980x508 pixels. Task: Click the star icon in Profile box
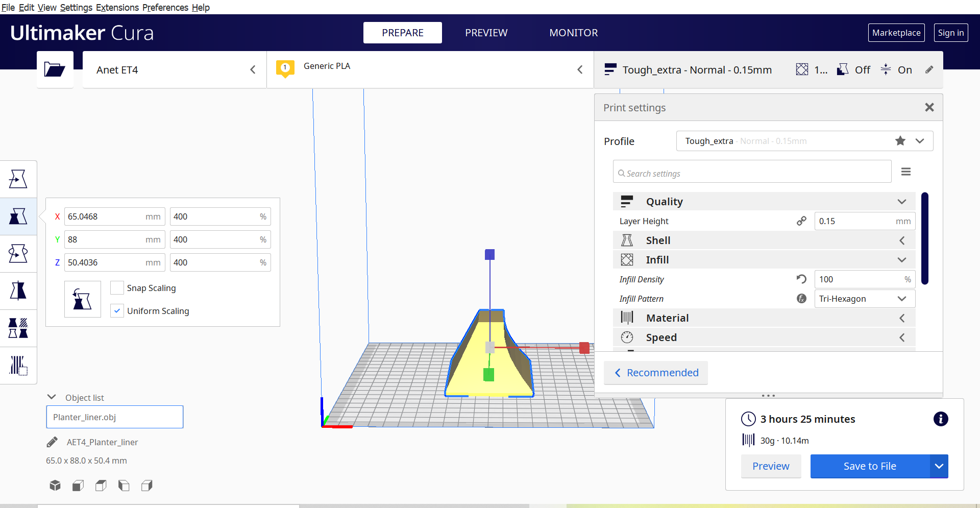pyautogui.click(x=900, y=141)
